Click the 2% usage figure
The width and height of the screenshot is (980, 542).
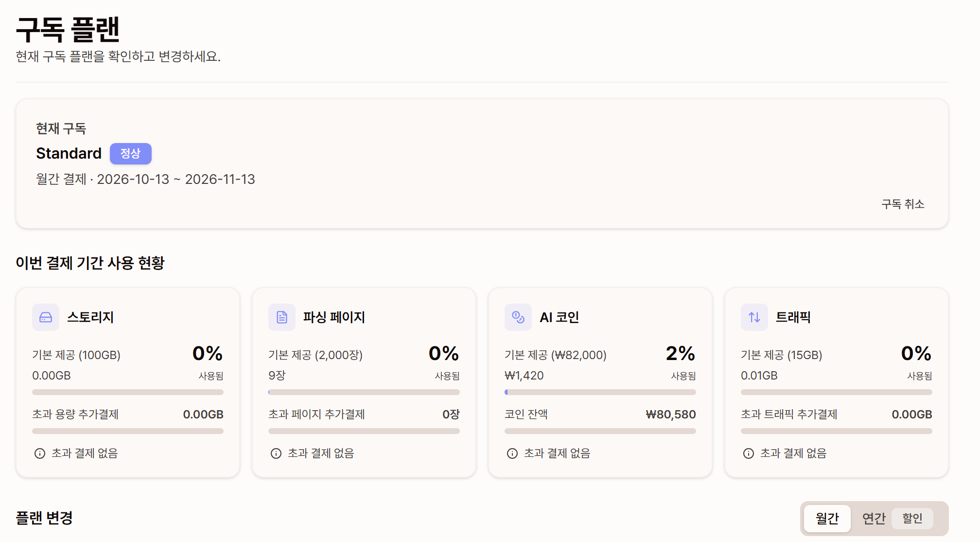click(681, 353)
